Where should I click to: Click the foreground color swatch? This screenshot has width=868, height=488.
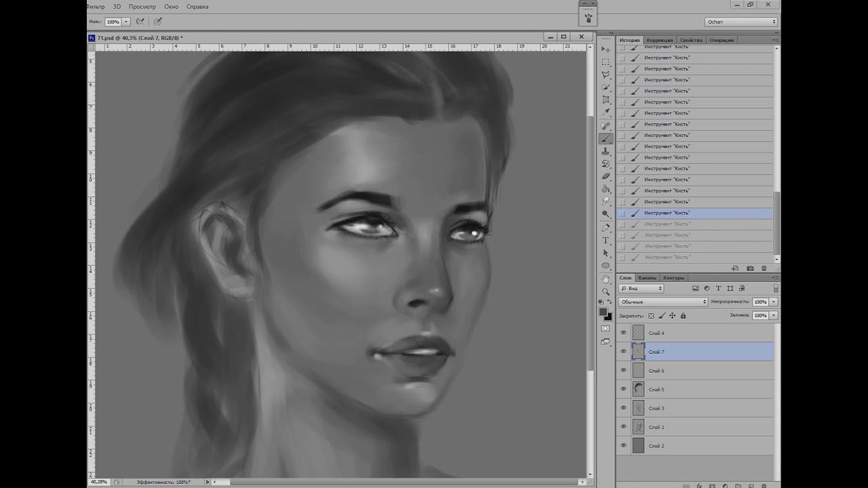pos(603,312)
